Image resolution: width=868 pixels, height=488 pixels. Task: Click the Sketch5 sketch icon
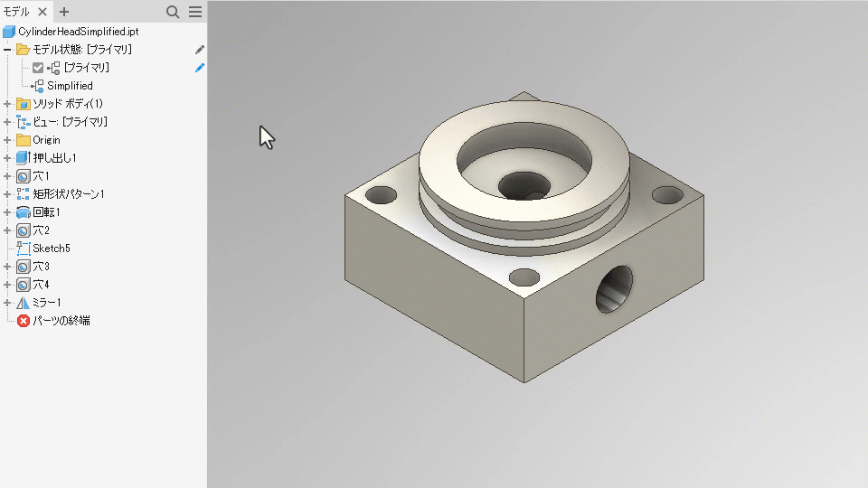[23, 249]
